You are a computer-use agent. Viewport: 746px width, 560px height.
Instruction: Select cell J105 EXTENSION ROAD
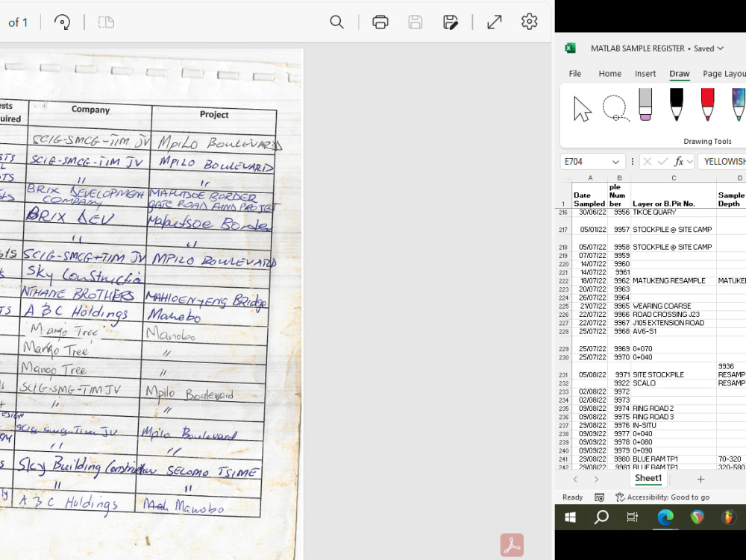click(x=674, y=324)
